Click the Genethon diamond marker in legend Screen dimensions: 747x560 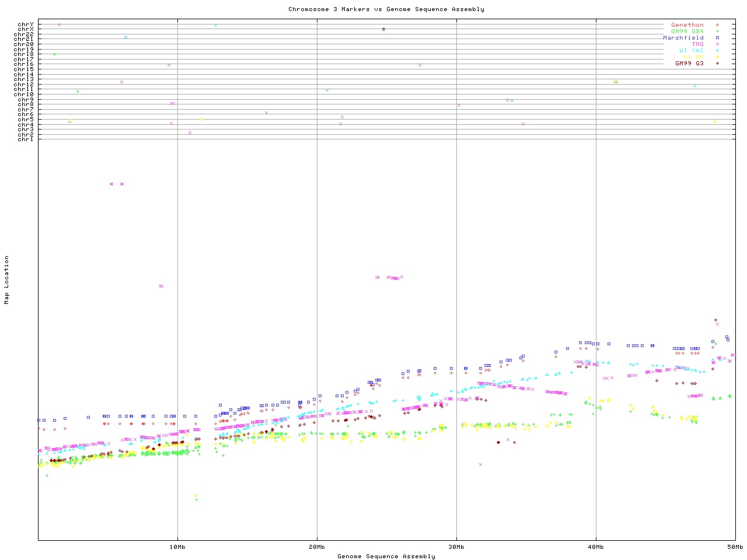[x=717, y=25]
